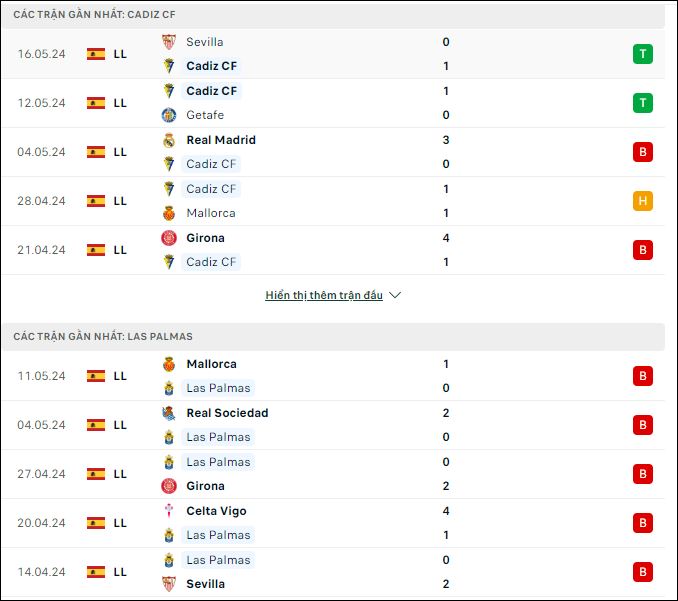This screenshot has height=601, width=678.
Task: Click the red B badge for Real Madrid match
Action: point(643,152)
